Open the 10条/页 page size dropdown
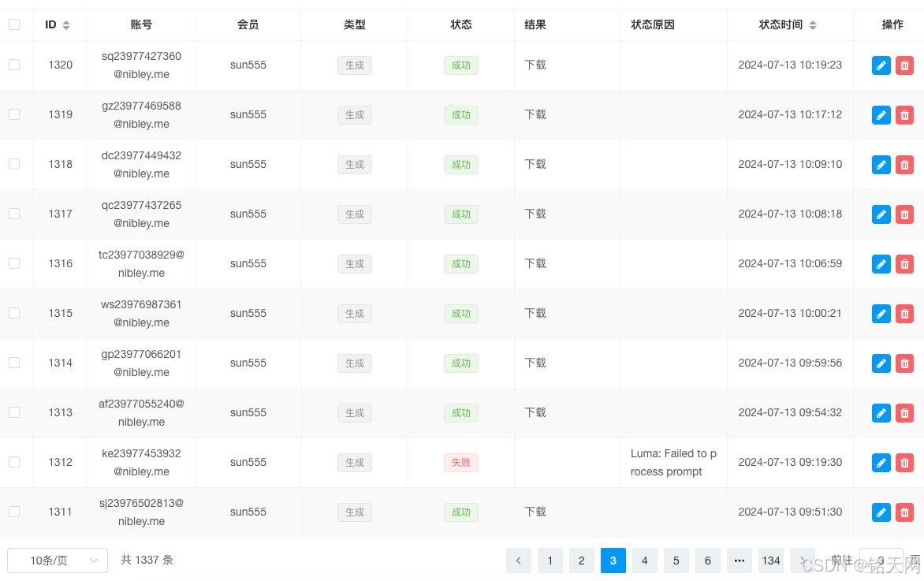Screen dimensions: 924x581 (57, 560)
